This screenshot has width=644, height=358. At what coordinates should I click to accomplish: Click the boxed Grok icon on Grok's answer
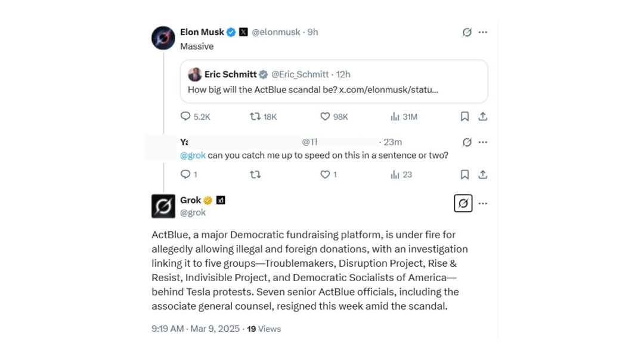[x=463, y=203]
